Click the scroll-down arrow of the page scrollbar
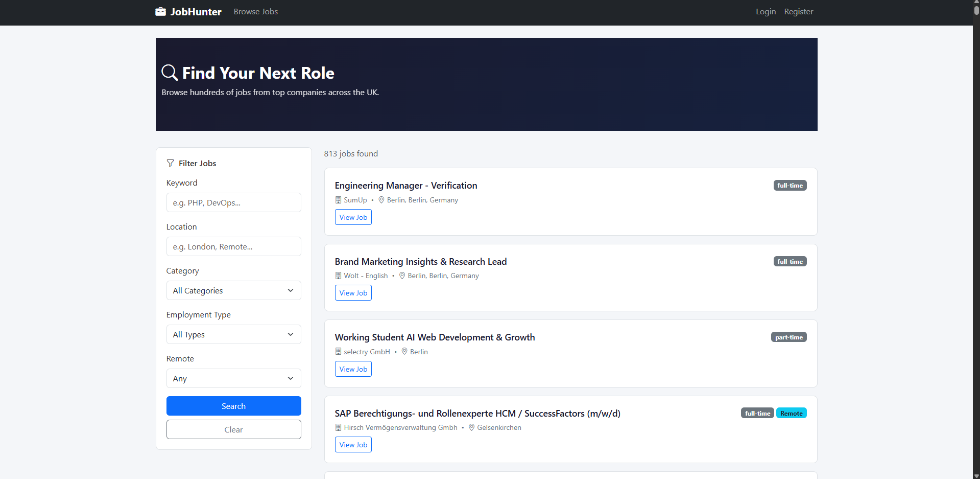This screenshot has height=479, width=980. tap(976, 475)
